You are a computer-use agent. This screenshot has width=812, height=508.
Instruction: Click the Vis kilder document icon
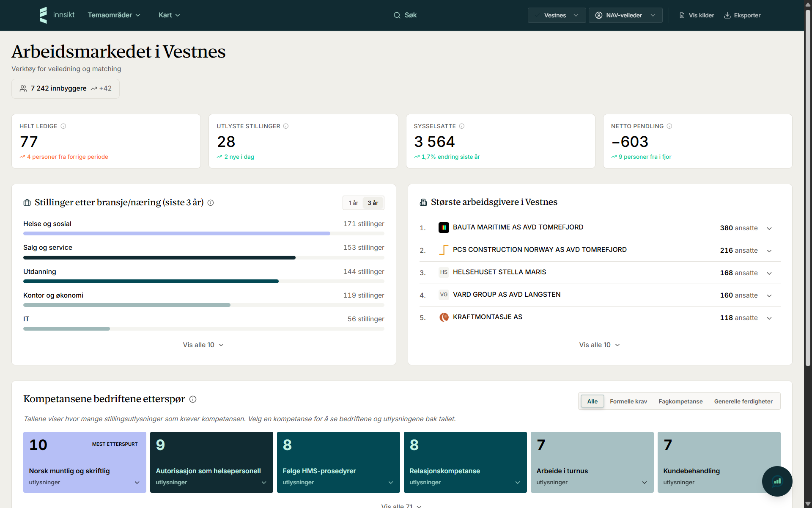[682, 15]
